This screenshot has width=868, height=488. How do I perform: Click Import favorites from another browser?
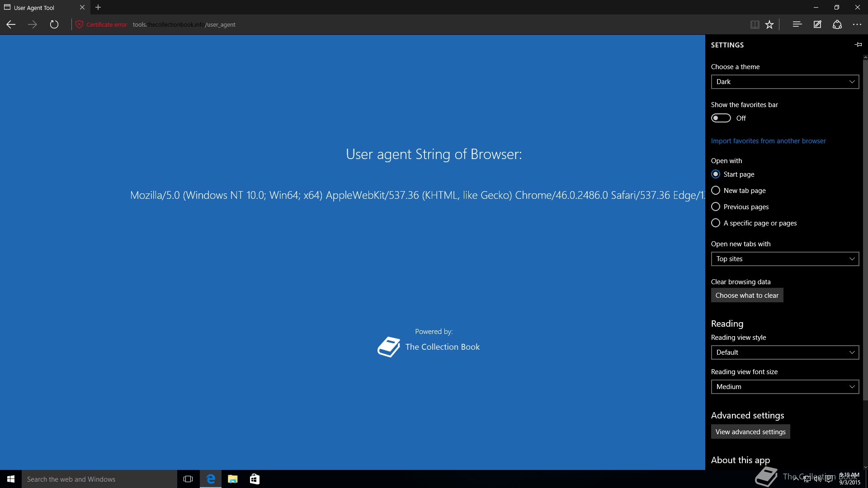tap(768, 141)
